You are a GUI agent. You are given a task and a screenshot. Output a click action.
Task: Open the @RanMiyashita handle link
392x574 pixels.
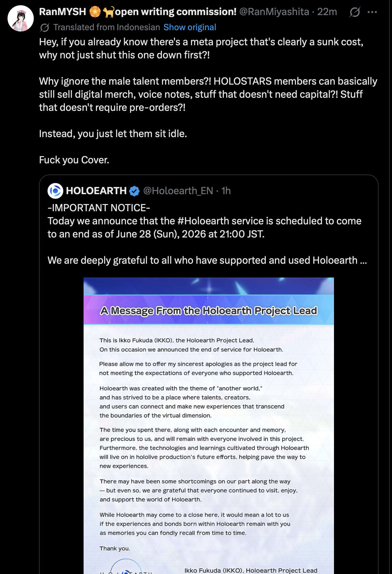click(274, 12)
